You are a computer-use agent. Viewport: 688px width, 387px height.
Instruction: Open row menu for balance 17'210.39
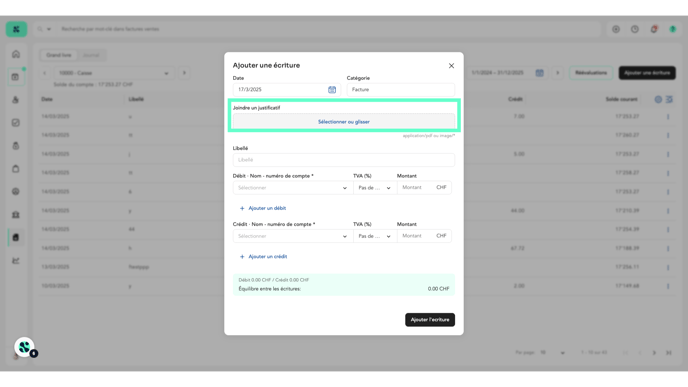(x=668, y=211)
